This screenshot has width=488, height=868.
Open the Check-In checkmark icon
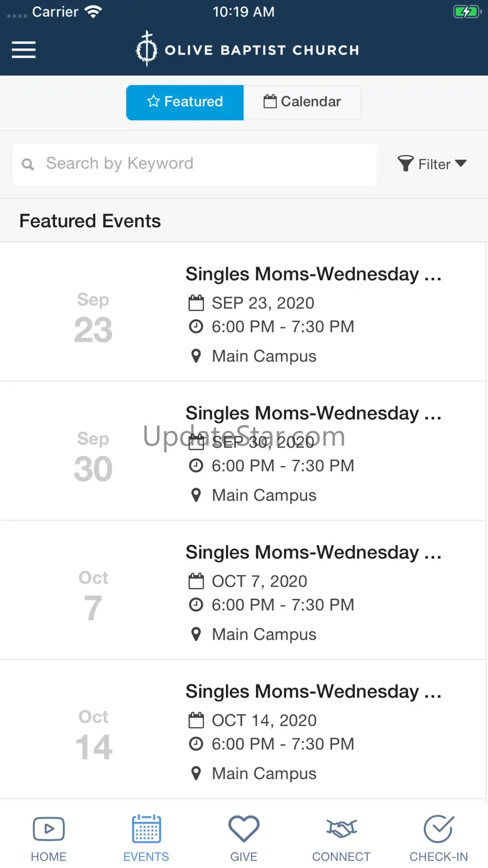click(439, 829)
